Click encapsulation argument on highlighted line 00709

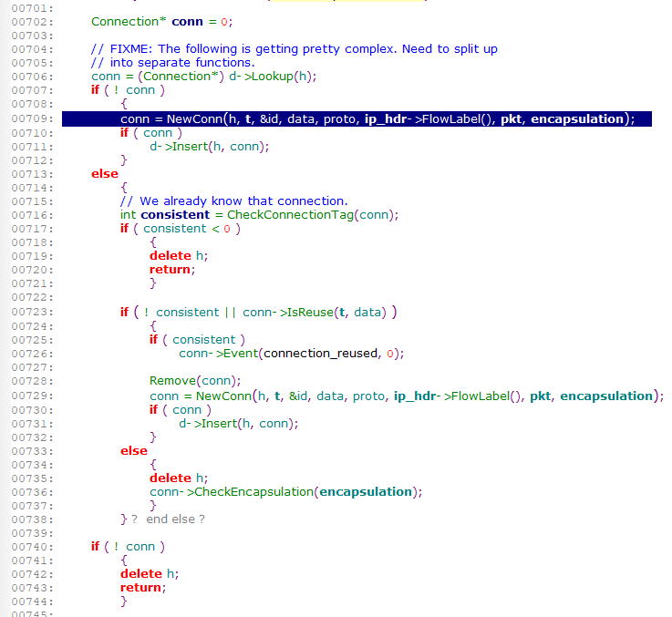pos(578,118)
